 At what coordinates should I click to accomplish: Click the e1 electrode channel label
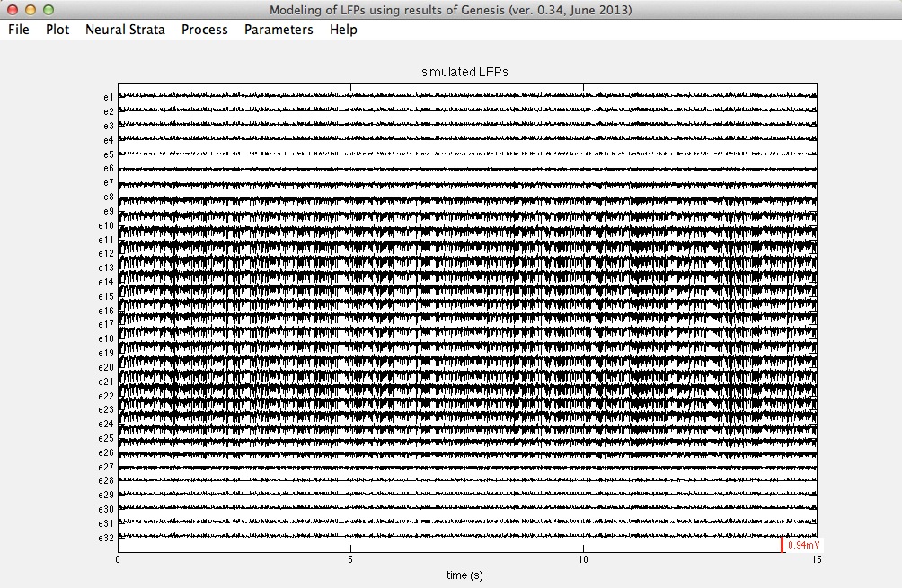(x=108, y=97)
